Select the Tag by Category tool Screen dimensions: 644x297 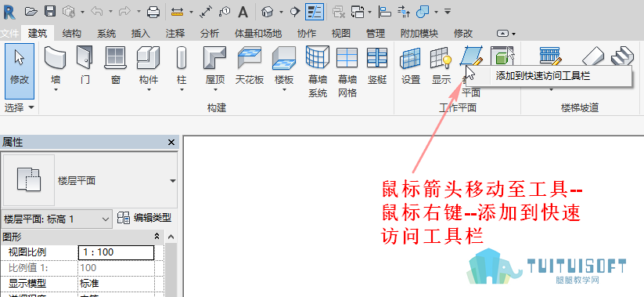pyautogui.click(x=225, y=13)
